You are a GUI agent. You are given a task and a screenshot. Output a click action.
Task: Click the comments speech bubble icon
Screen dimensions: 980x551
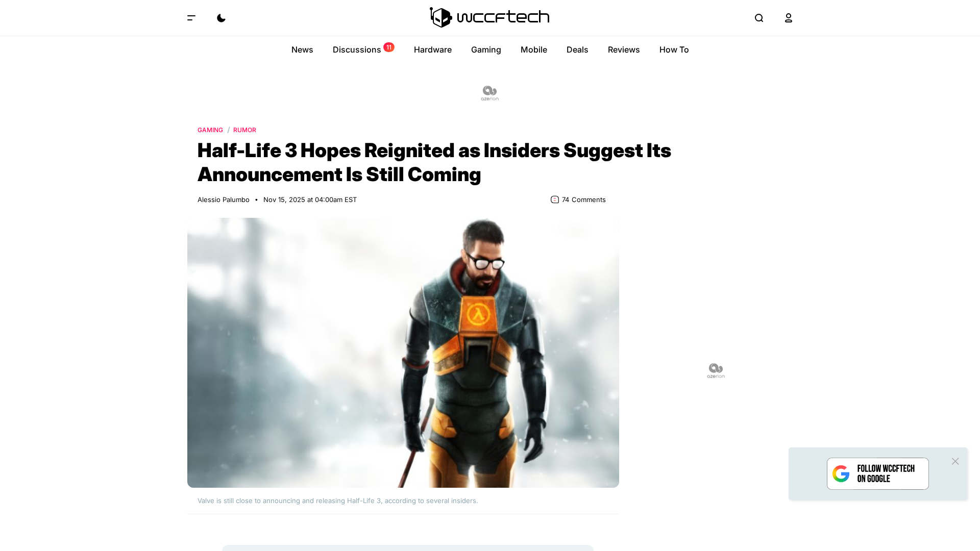pos(555,199)
